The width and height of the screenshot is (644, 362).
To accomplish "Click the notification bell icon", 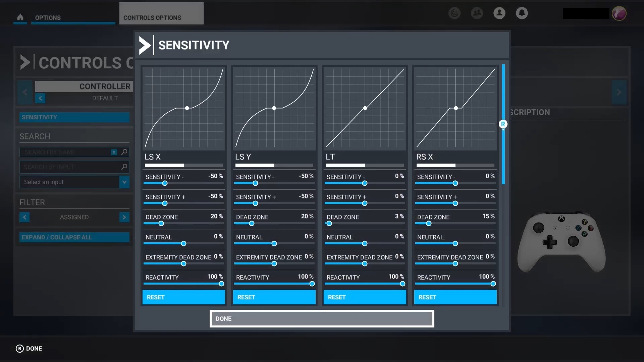I will click(x=522, y=13).
